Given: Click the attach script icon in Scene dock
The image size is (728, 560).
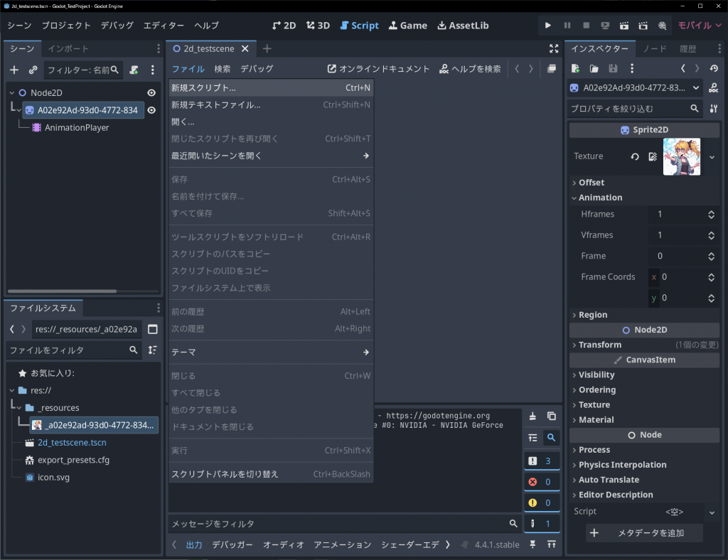Looking at the screenshot, I should 134,70.
